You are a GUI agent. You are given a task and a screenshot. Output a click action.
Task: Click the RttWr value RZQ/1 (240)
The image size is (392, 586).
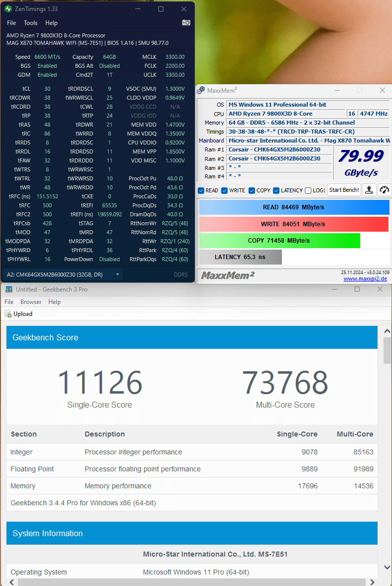pos(175,241)
